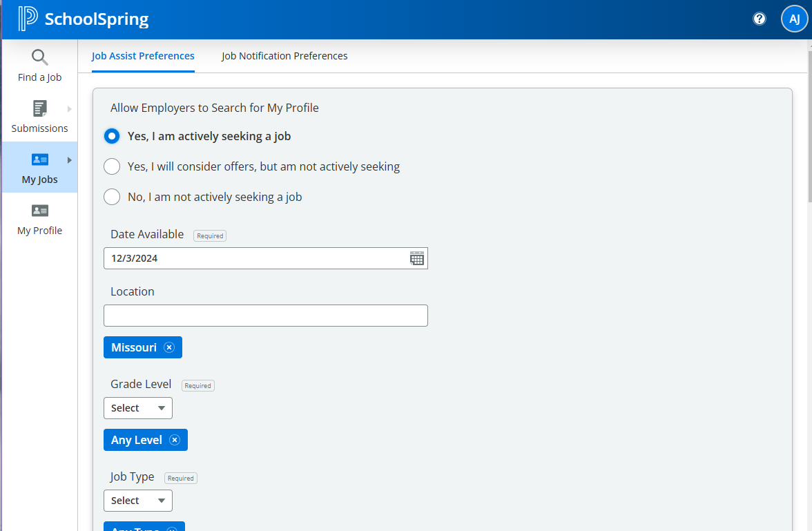The width and height of the screenshot is (812, 531).
Task: Click the SchoolSpring logo
Action: point(83,19)
